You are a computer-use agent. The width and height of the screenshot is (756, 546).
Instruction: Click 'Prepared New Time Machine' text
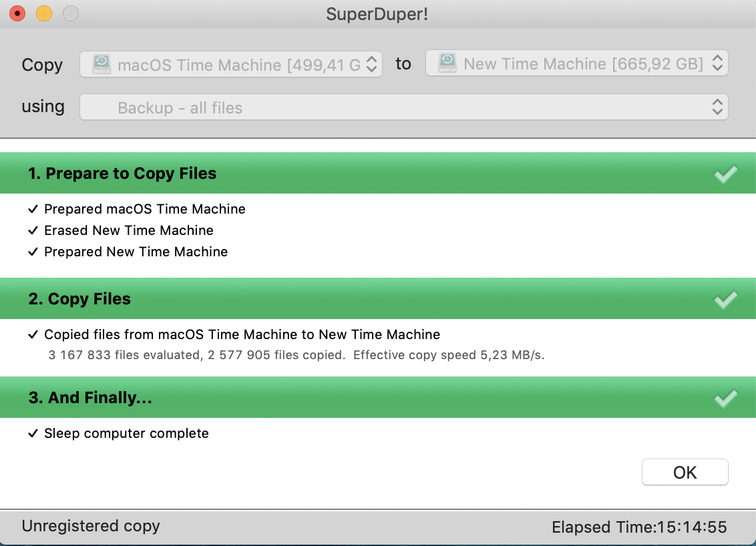136,252
